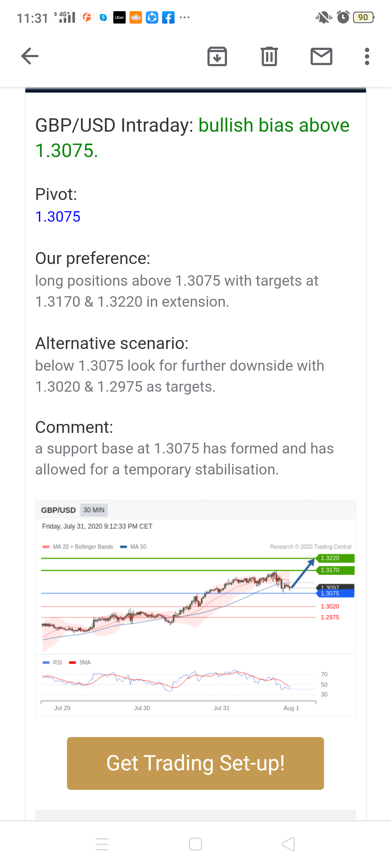Tap the Uber notification icon
The image size is (391, 868).
pos(119,17)
